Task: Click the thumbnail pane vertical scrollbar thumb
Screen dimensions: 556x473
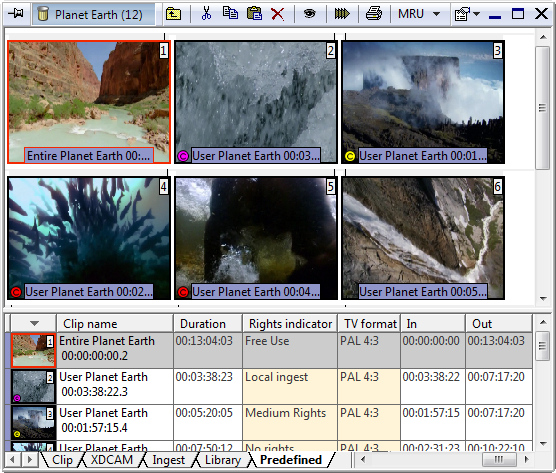Action: pos(543,108)
